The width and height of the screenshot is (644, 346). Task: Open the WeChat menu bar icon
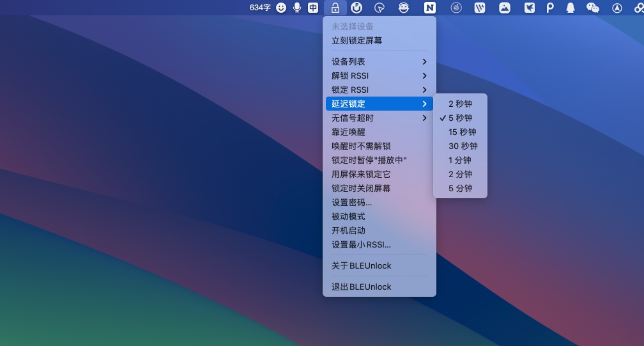pos(593,8)
